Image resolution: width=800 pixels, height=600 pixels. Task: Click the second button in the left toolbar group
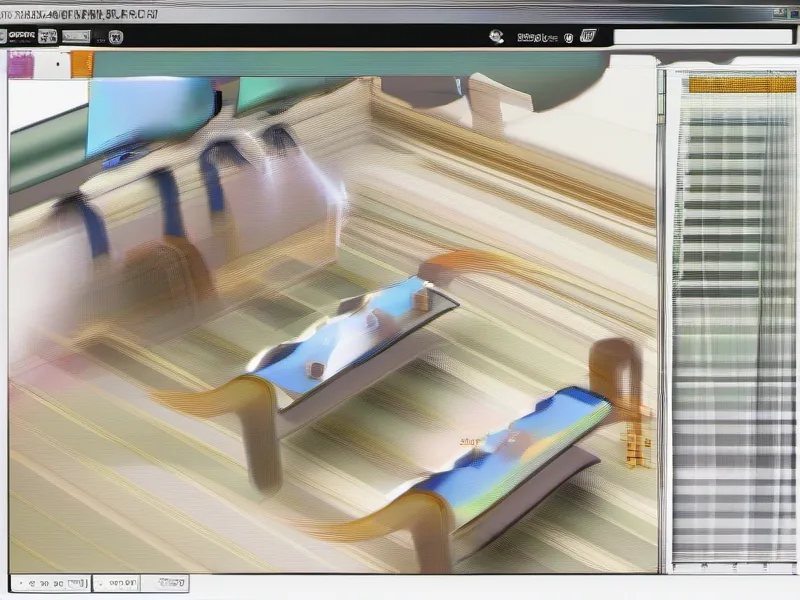pos(75,37)
